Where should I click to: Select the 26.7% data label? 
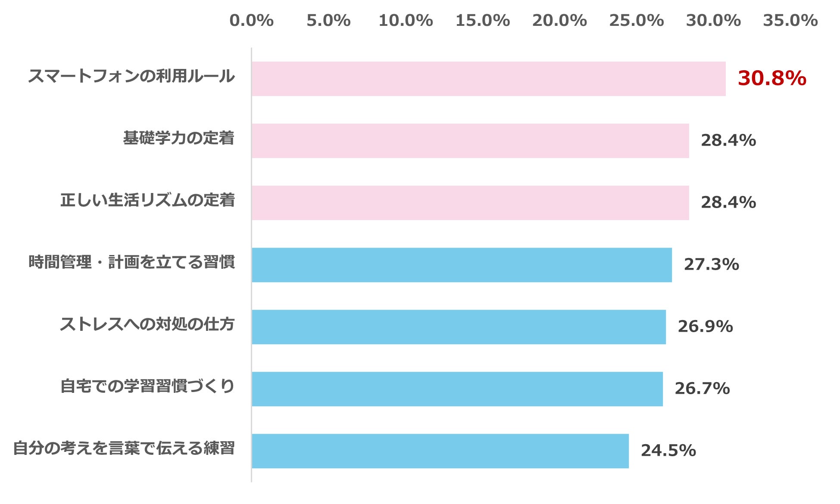(703, 389)
